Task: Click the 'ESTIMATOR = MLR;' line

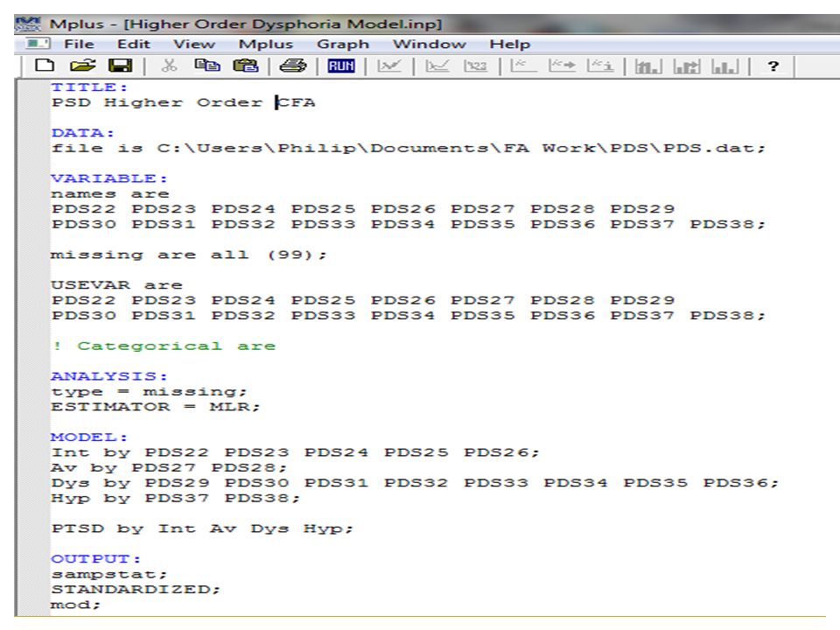Action: click(x=156, y=407)
